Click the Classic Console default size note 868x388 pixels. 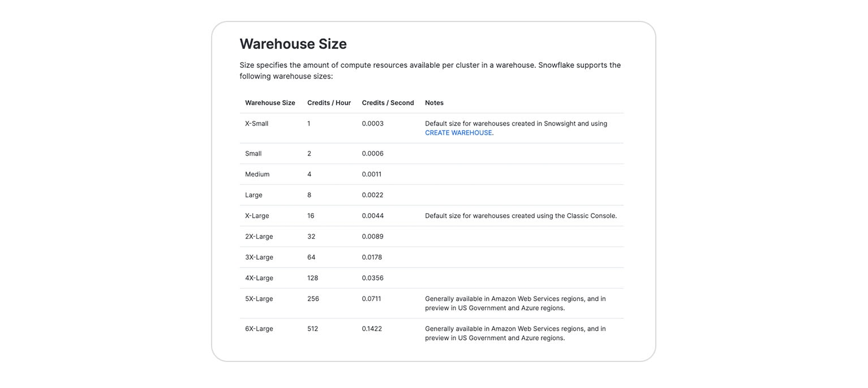click(x=521, y=215)
